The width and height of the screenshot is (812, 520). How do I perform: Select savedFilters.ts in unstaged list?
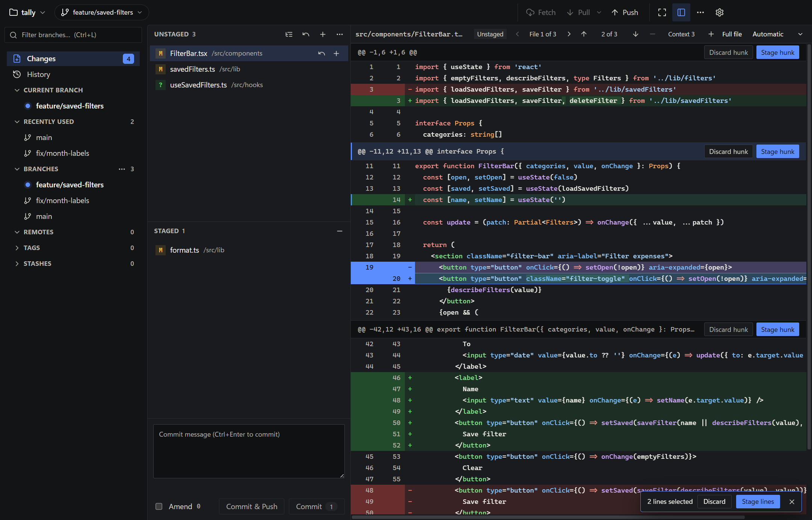point(249,69)
